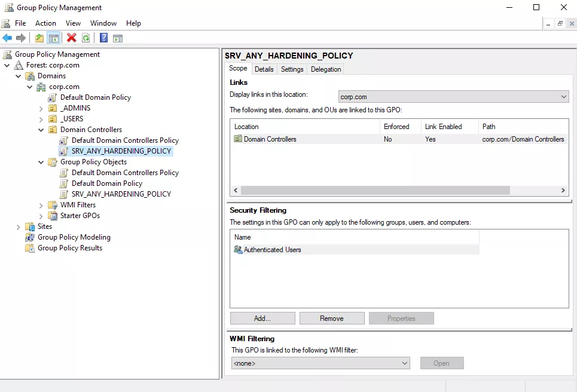
Task: Click the _USERS OU folder icon
Action: [x=53, y=119]
